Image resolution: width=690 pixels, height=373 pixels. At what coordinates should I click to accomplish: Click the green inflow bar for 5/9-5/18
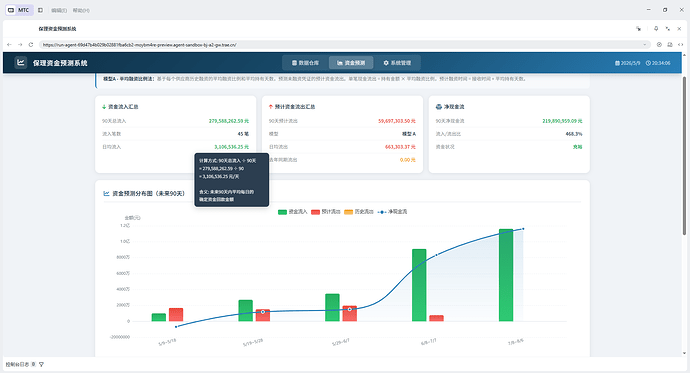[159, 317]
